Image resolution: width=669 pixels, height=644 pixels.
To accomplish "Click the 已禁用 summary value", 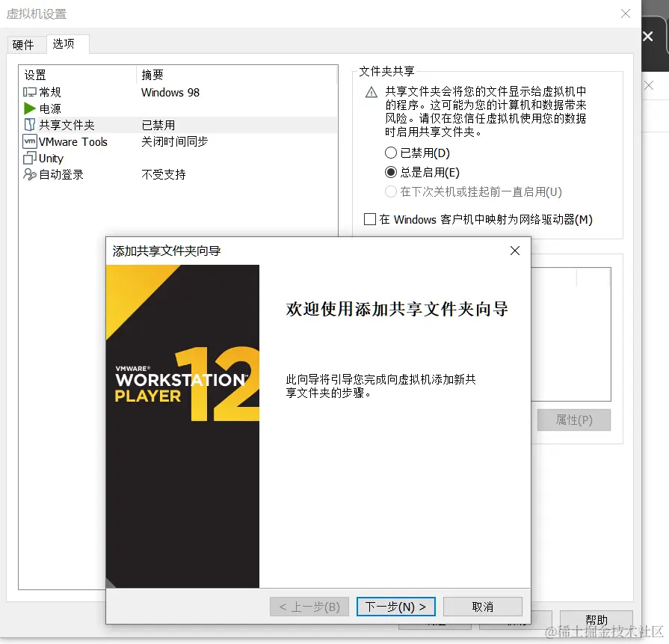I will point(158,125).
